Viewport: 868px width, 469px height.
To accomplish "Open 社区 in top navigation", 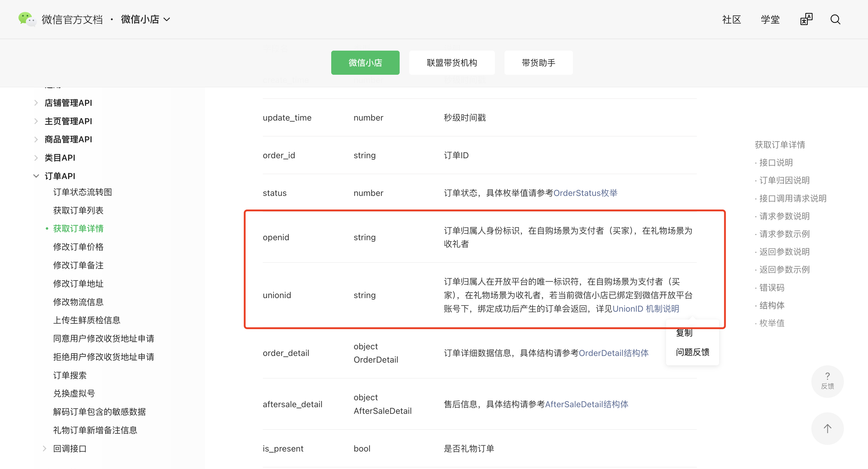I will click(731, 20).
